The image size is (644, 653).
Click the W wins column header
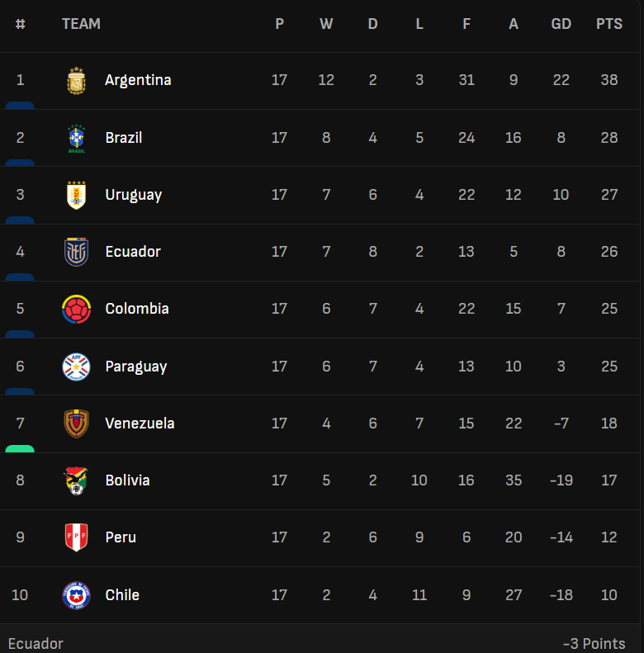pos(326,24)
